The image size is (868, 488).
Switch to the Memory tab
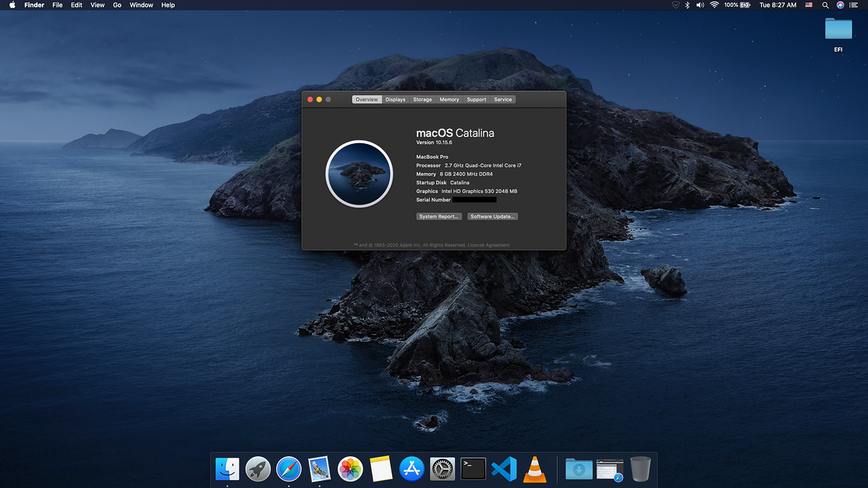449,100
